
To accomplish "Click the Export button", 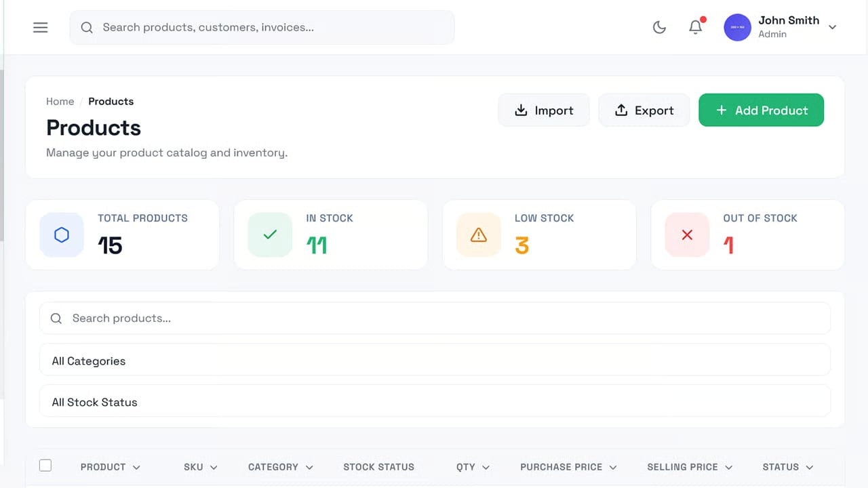I will pyautogui.click(x=644, y=110).
